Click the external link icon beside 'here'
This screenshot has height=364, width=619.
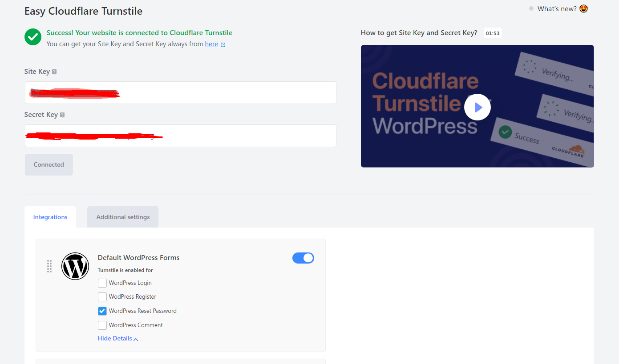(x=223, y=44)
